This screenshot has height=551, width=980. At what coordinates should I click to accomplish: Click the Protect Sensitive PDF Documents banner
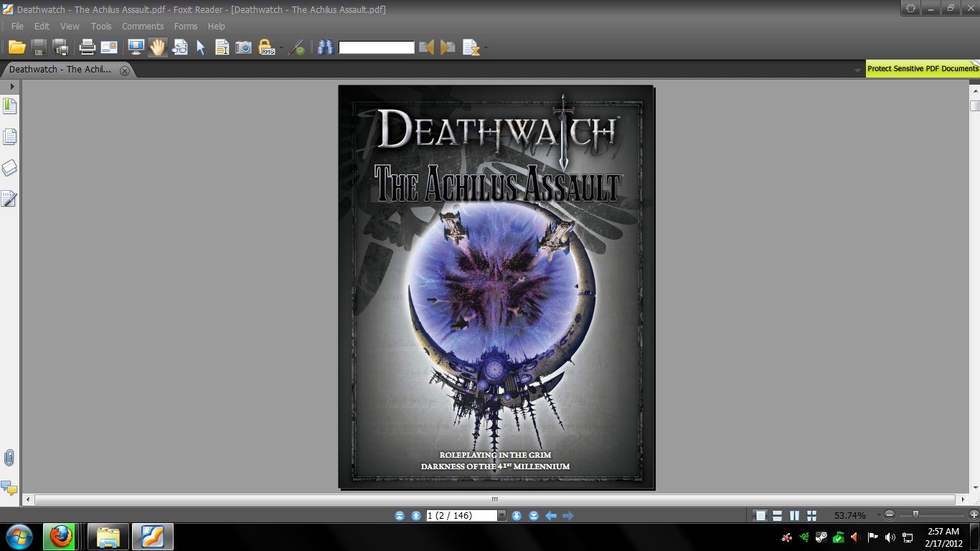[923, 69]
